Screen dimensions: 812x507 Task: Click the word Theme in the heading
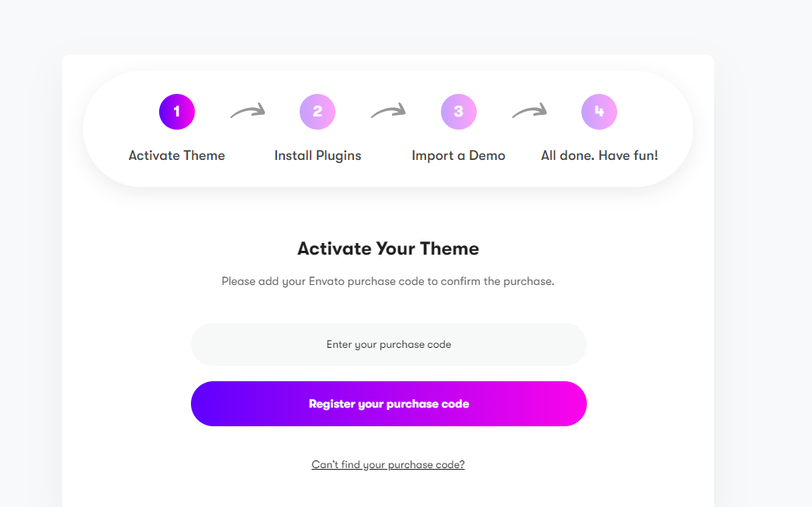tap(449, 249)
